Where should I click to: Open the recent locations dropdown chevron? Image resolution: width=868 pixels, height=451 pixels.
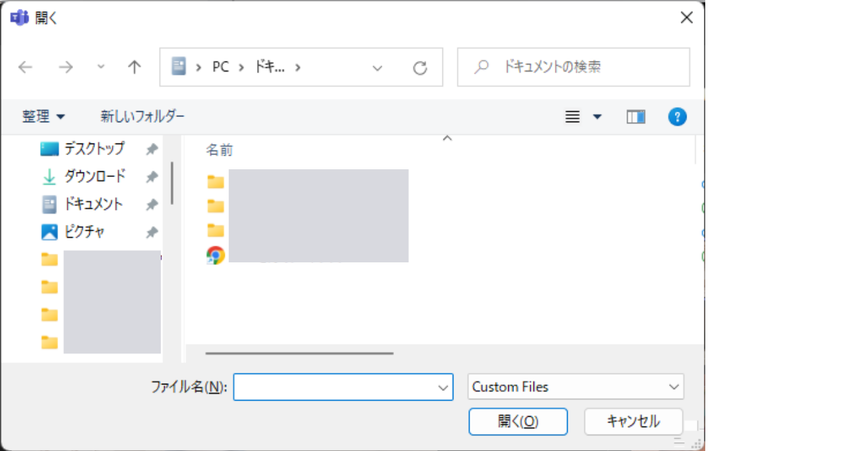coord(101,67)
